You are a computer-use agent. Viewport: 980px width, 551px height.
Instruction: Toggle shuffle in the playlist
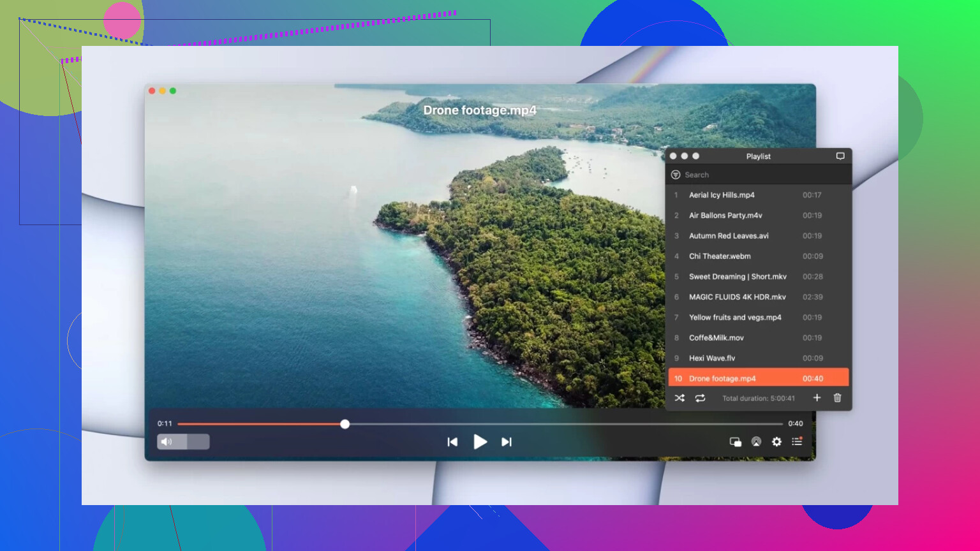[679, 398]
